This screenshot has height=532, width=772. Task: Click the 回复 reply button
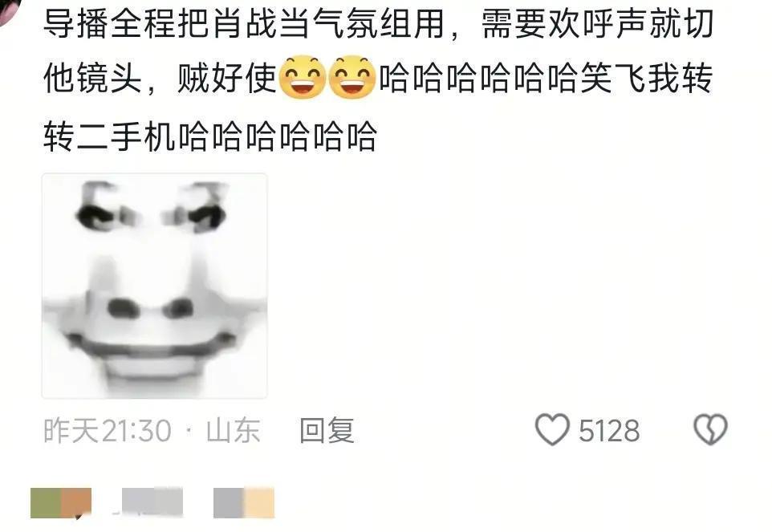[327, 431]
